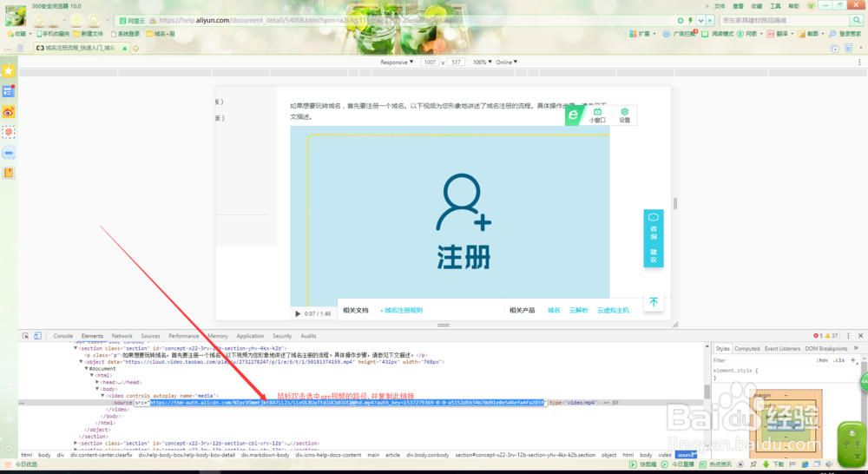The width and height of the screenshot is (868, 474).
Task: Click the viewport height input field
Action: pyautogui.click(x=456, y=62)
